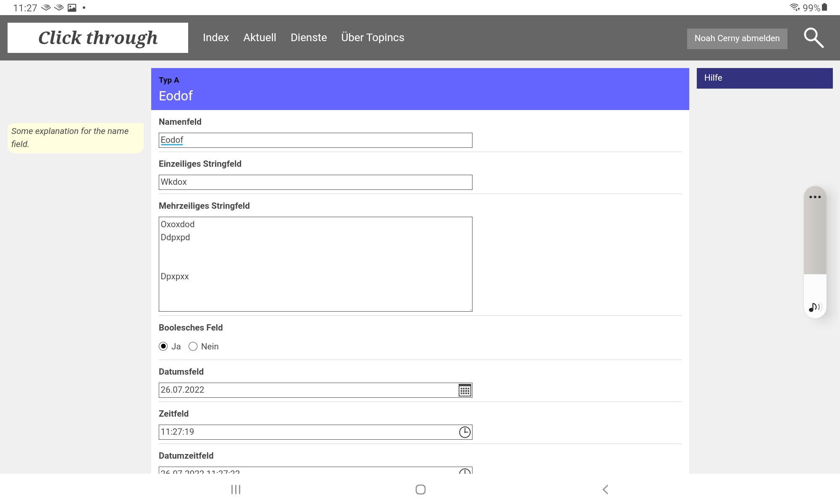
Task: Tap the volume panel three-dots icon
Action: coord(815,197)
